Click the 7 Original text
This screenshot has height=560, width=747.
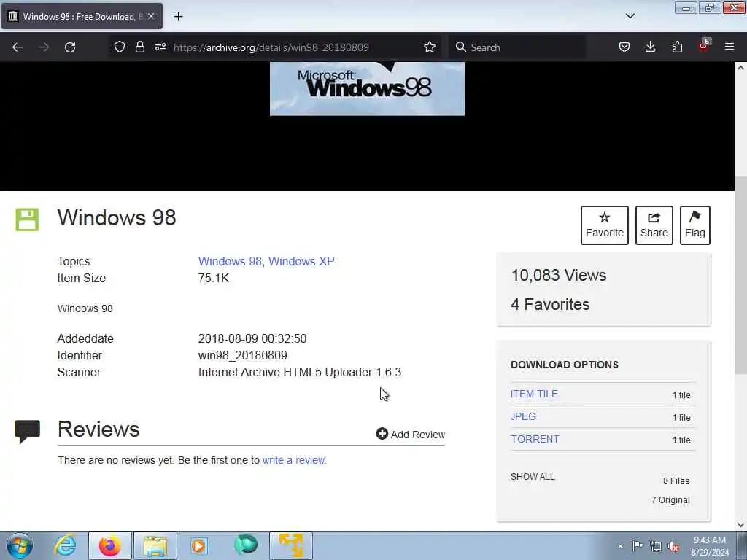(x=670, y=500)
